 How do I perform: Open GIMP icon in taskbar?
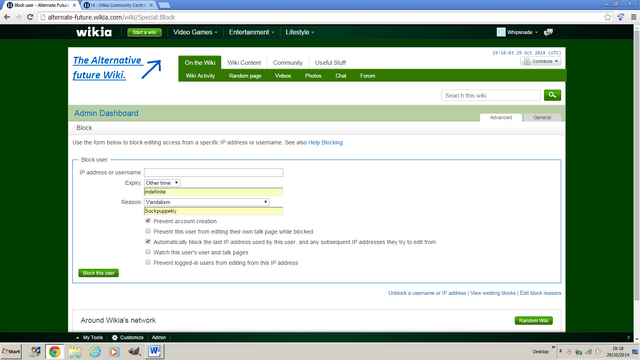pyautogui.click(x=134, y=351)
